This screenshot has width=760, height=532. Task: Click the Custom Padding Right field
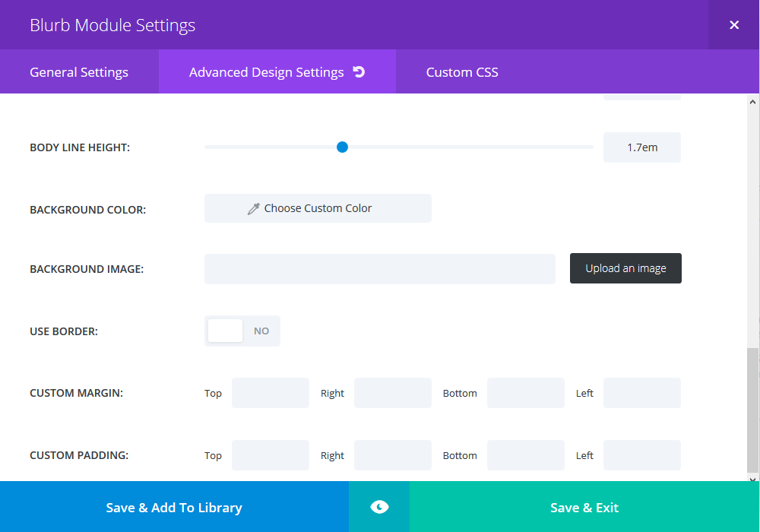[x=393, y=455]
